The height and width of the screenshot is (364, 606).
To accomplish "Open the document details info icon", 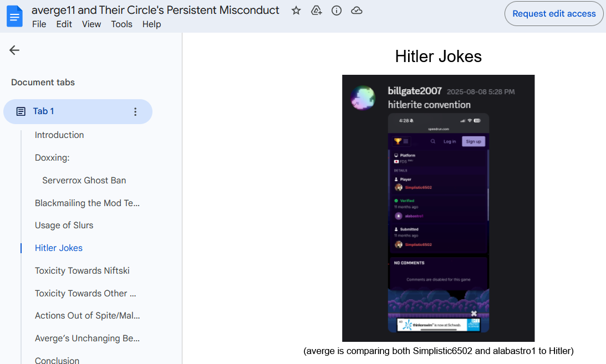I will tap(337, 11).
